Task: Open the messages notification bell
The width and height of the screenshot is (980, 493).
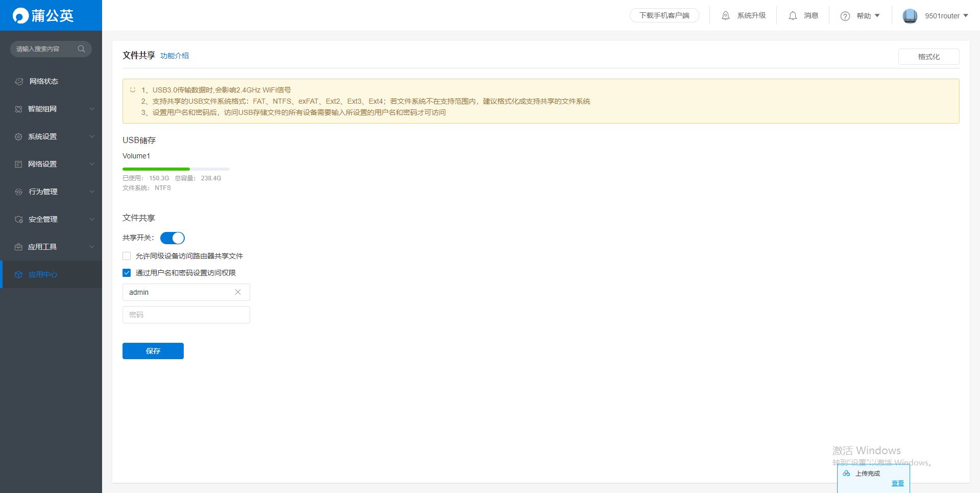Action: [792, 16]
